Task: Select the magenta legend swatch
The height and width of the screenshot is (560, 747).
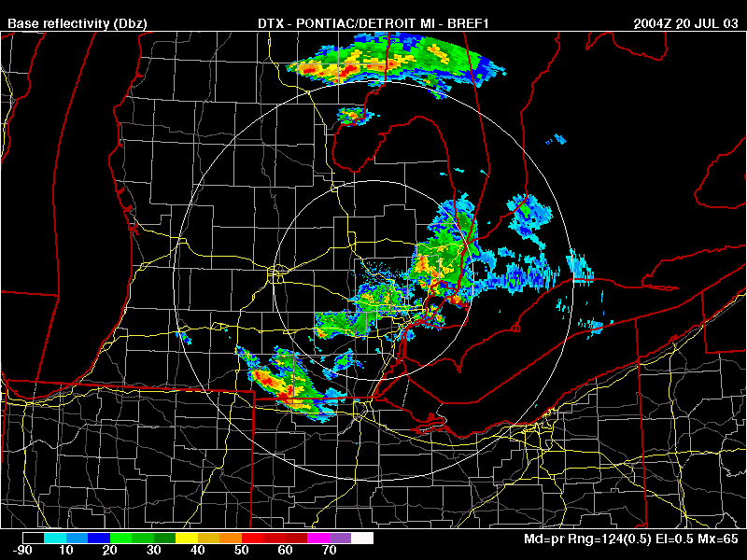Action: coord(318,539)
